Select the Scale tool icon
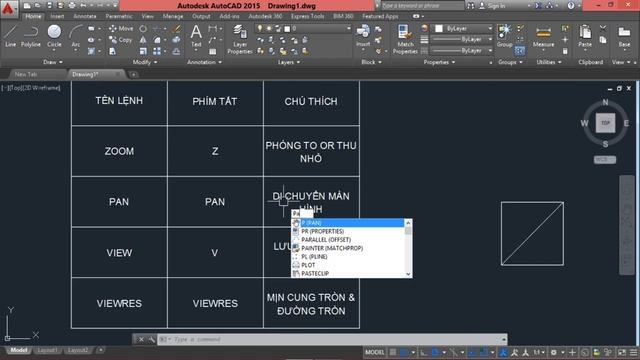This screenshot has width=640, height=360. (x=143, y=51)
